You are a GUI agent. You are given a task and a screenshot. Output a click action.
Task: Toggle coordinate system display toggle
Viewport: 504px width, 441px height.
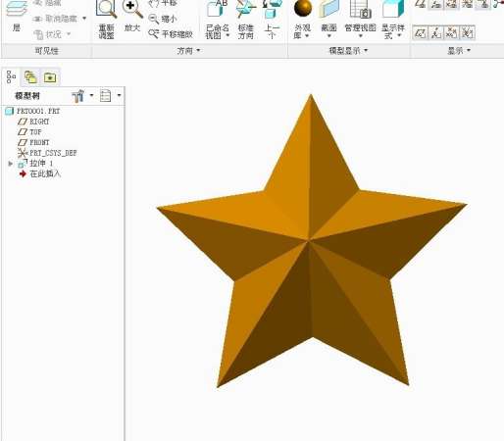click(x=467, y=33)
